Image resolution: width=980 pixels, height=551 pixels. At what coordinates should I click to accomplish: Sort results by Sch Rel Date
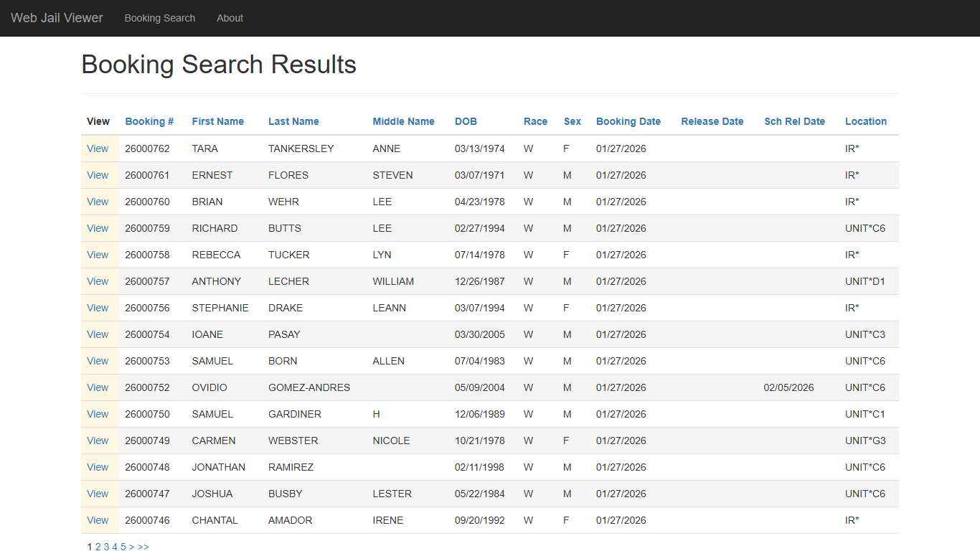(794, 121)
